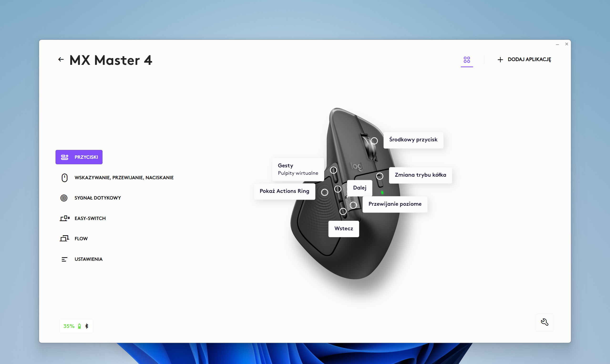Click the gesture button hotspot circle

(333, 170)
